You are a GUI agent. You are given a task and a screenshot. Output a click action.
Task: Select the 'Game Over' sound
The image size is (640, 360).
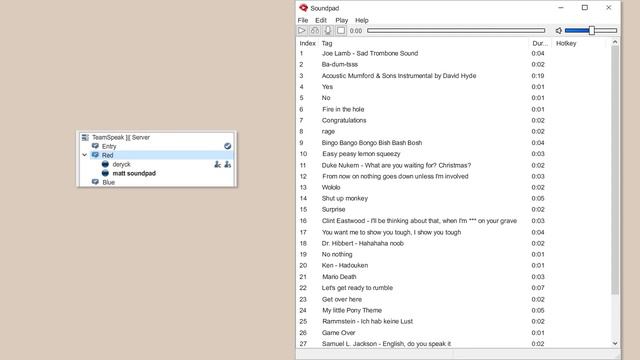coord(338,333)
